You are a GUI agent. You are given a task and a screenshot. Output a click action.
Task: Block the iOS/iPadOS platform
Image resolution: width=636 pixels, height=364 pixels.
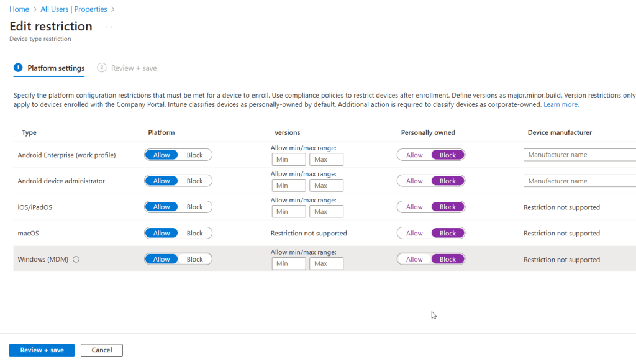[194, 207]
